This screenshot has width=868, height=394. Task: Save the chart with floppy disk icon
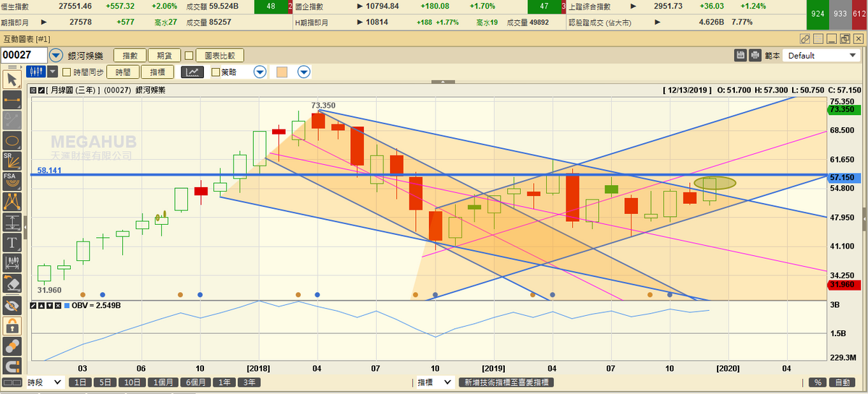pos(741,55)
